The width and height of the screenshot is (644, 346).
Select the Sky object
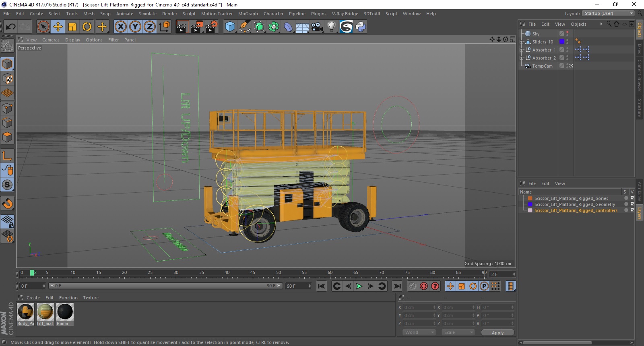[536, 34]
